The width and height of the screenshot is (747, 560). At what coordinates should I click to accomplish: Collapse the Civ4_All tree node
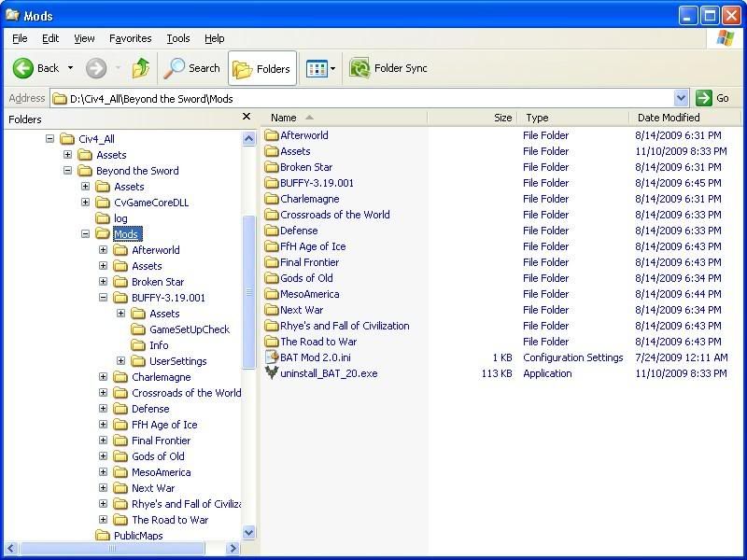50,138
